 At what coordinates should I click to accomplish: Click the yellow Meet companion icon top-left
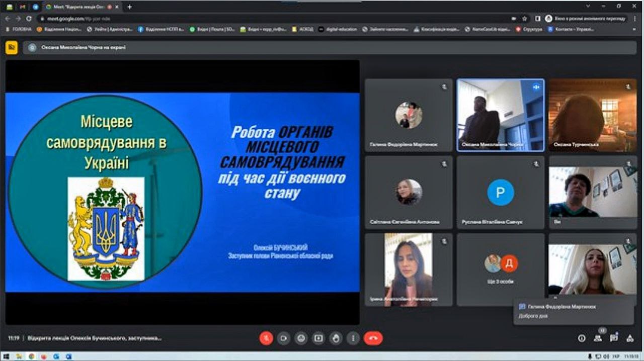[11, 47]
